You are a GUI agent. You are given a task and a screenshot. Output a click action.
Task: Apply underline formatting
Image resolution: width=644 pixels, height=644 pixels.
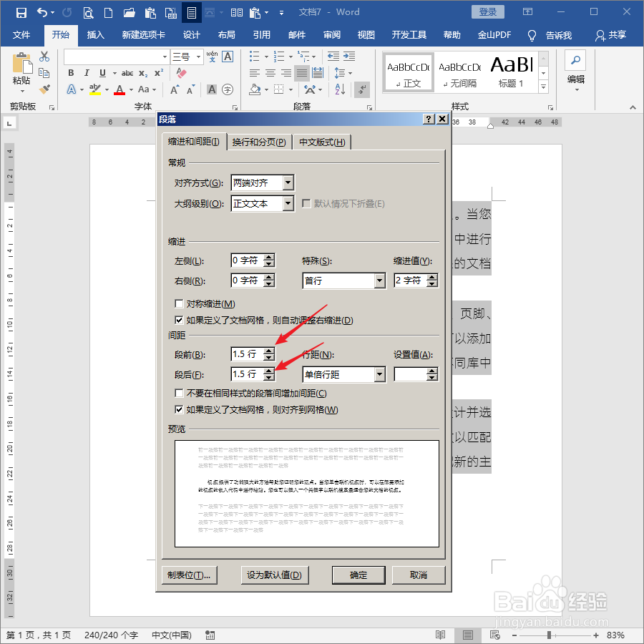[102, 73]
